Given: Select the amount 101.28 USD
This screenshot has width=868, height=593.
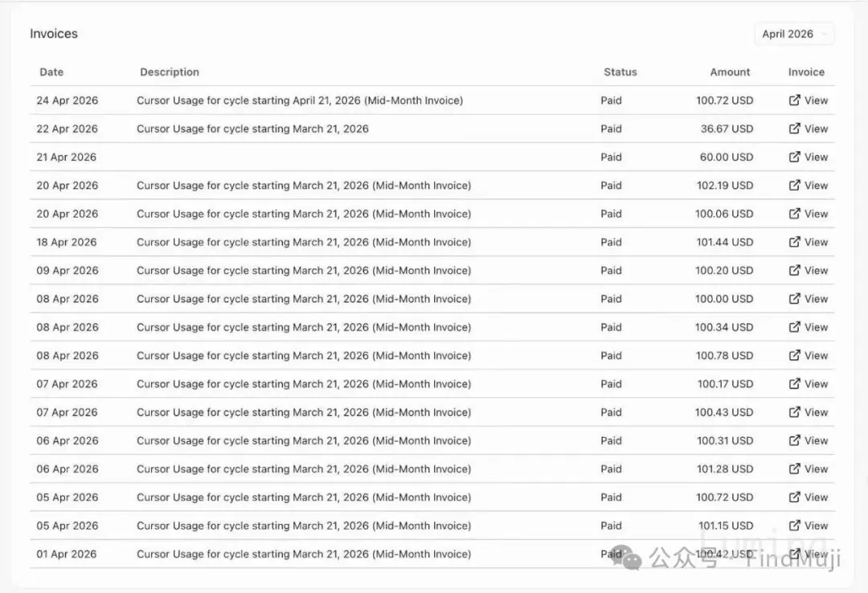Looking at the screenshot, I should 725,468.
